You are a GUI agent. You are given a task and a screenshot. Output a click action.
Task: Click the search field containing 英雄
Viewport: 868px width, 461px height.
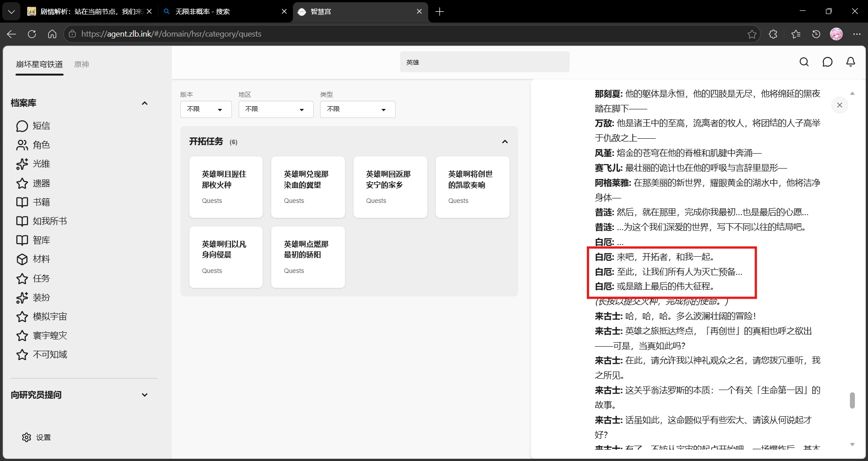pos(485,62)
